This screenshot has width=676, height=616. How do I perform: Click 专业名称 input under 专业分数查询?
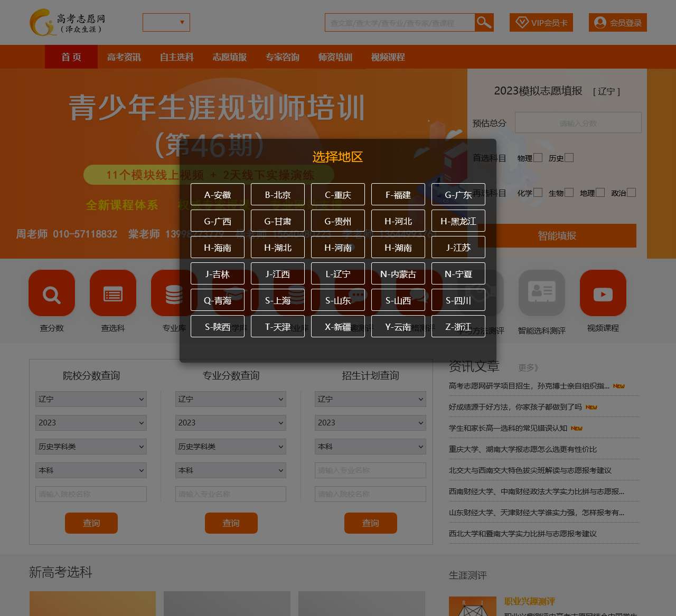[x=231, y=494]
